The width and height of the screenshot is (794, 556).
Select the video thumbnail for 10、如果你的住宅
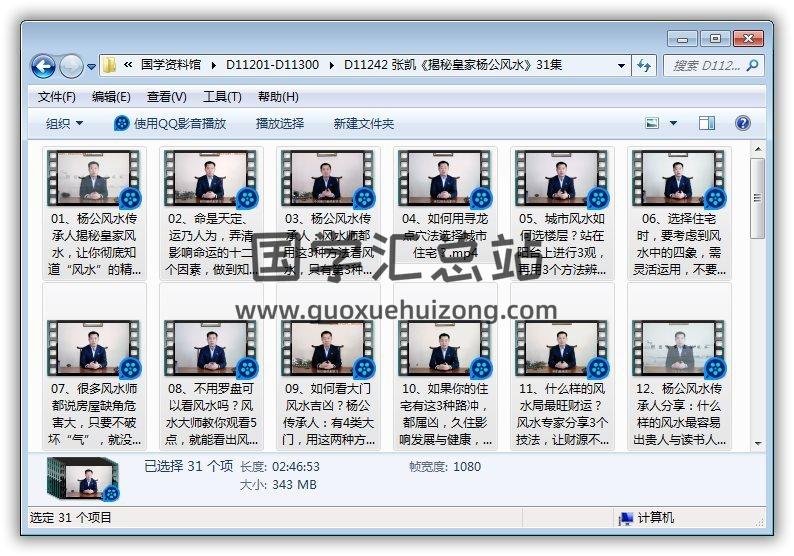click(x=444, y=348)
